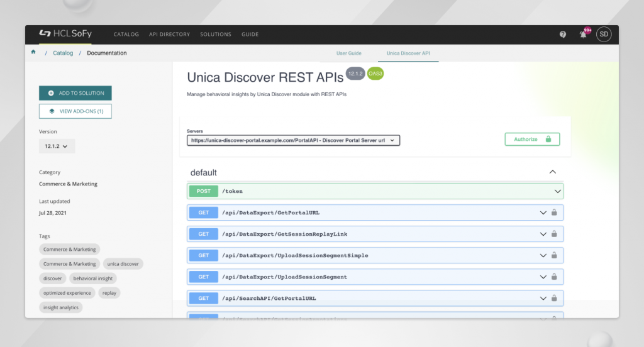
Task: Click lock icon on SearchAPI/GetPortalURL row
Action: pos(554,298)
